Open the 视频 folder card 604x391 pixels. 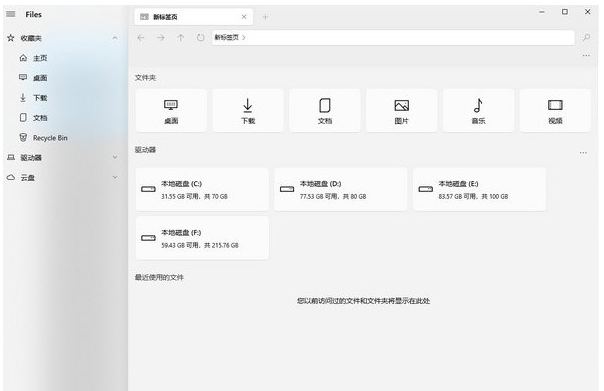tap(555, 111)
